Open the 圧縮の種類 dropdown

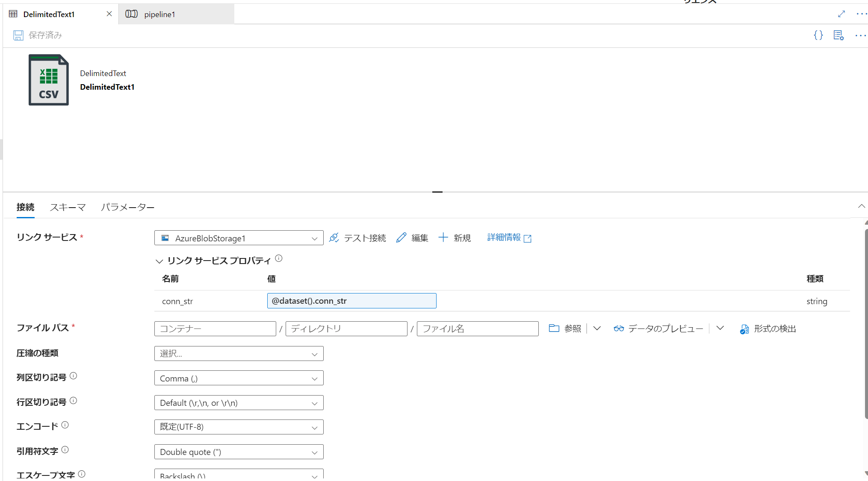click(x=239, y=354)
